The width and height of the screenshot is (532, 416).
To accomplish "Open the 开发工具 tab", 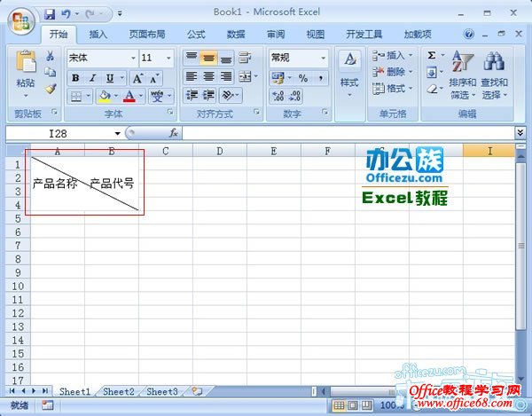I will pos(364,35).
